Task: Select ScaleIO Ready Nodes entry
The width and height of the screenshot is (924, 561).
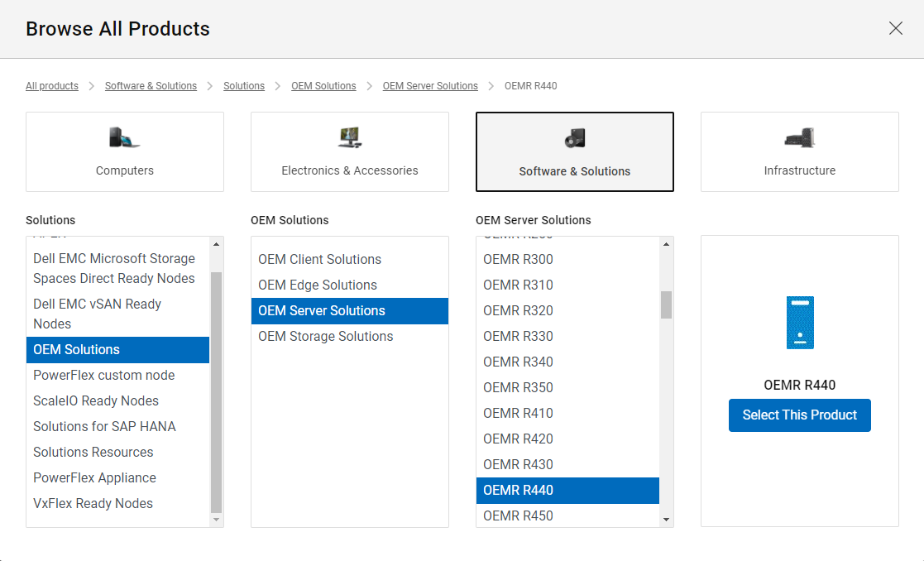Action: [x=117, y=400]
